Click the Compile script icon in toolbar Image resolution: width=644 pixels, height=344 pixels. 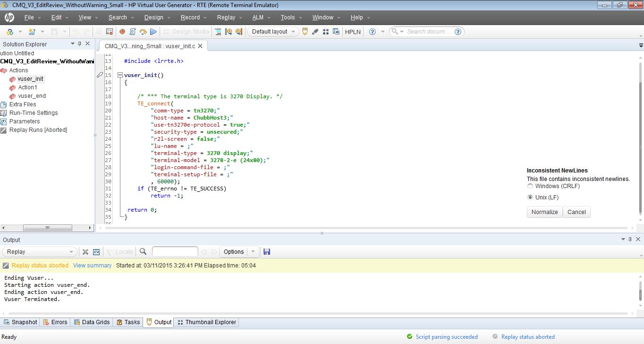point(133,32)
